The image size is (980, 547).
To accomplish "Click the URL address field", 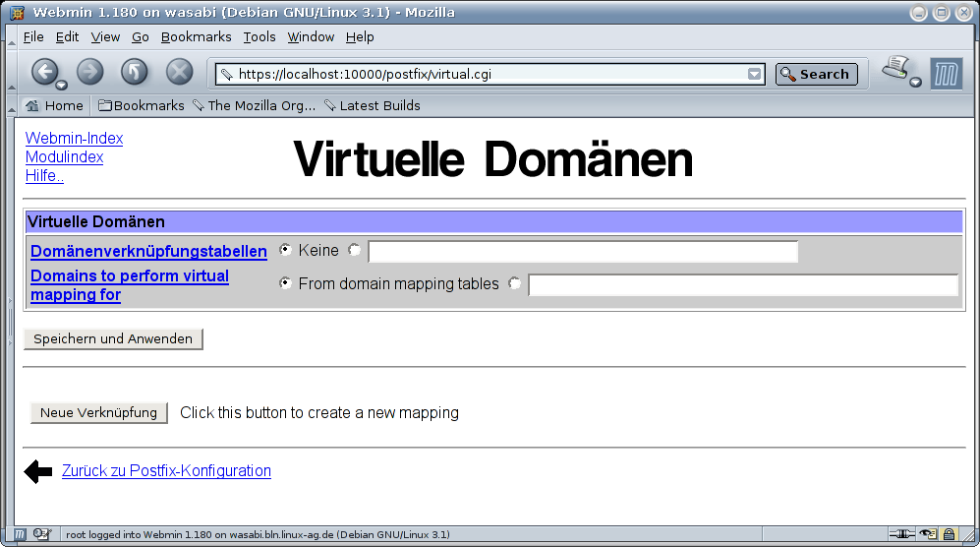I will pyautogui.click(x=490, y=74).
